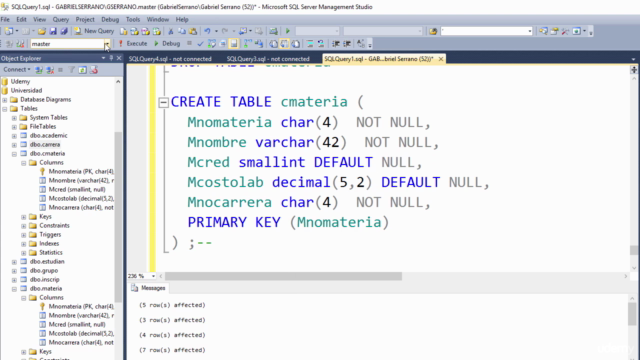Toggle the IntelliSense Enabled button
This screenshot has width=640, height=360.
(x=233, y=44)
